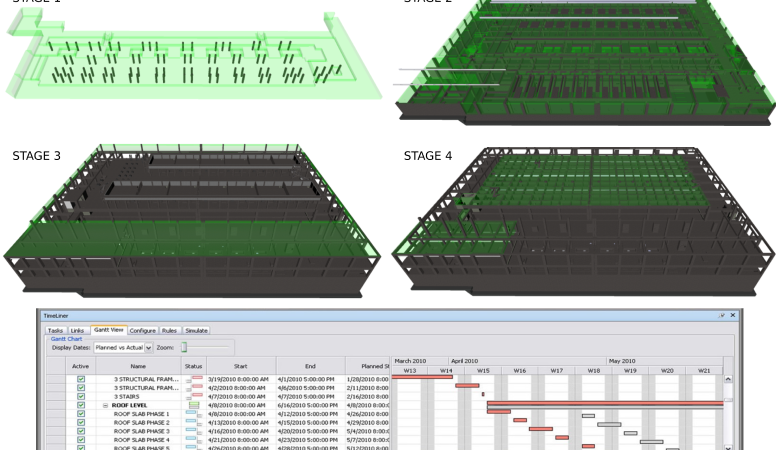Click the status icon for 3 STAIRS row
The width and height of the screenshot is (776, 450).
194,396
